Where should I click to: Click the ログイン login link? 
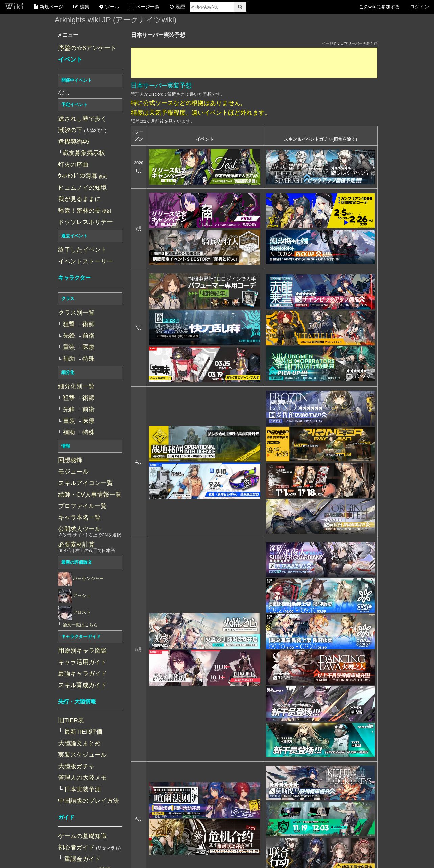pos(419,7)
